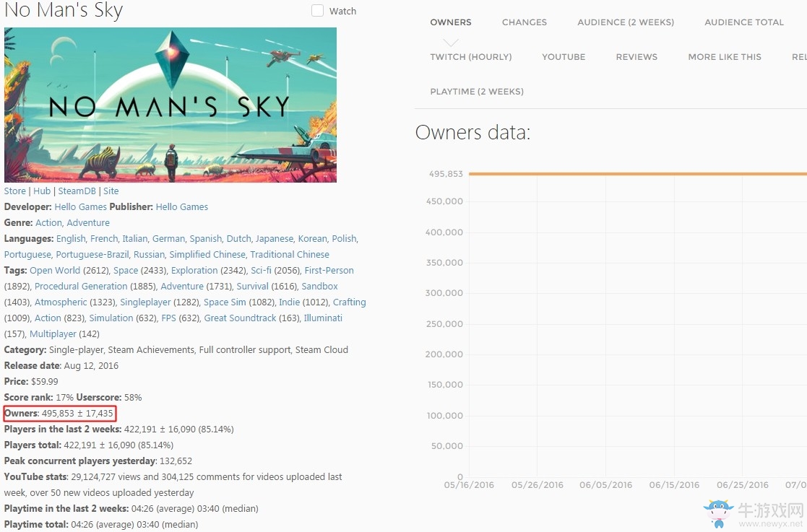Choose the Italian language link
Viewport: 807px width, 532px height.
pos(135,239)
